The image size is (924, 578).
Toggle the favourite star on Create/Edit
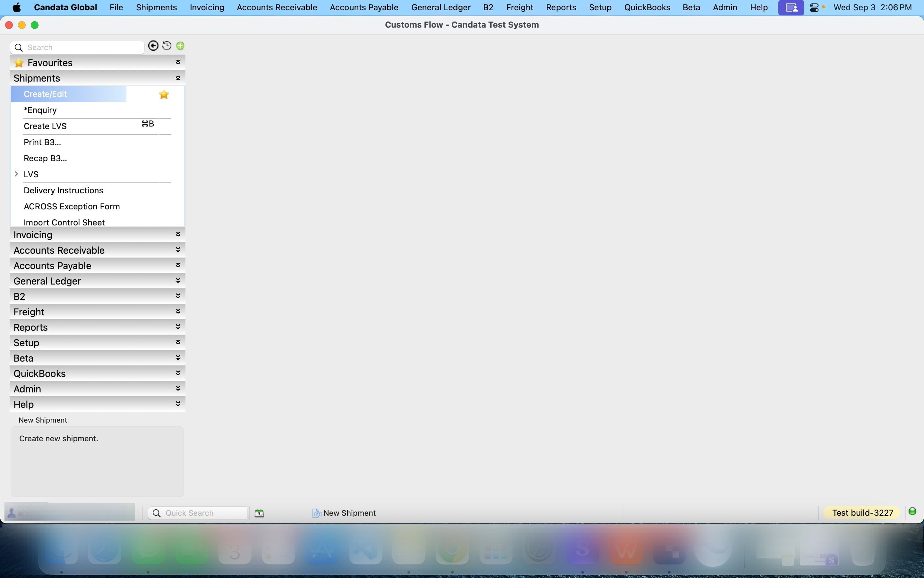point(164,94)
